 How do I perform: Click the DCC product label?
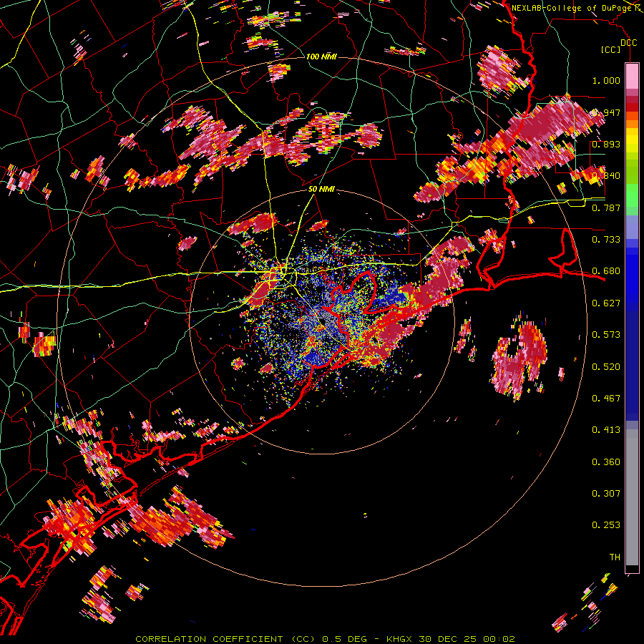click(628, 43)
